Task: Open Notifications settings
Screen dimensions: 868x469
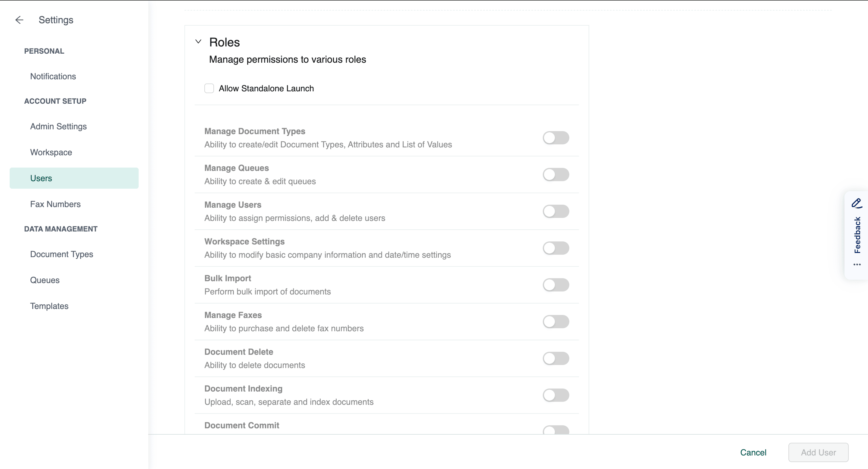Action: coord(53,77)
